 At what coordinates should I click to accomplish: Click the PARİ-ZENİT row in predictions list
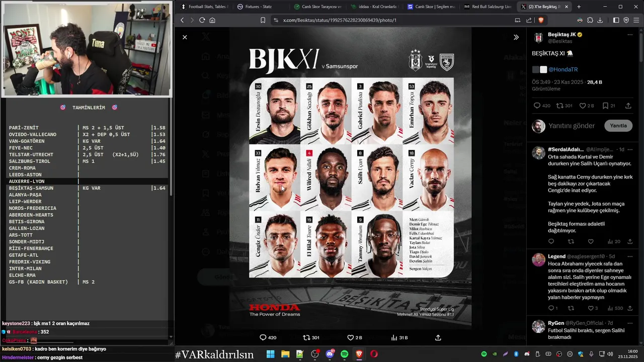[x=87, y=128]
